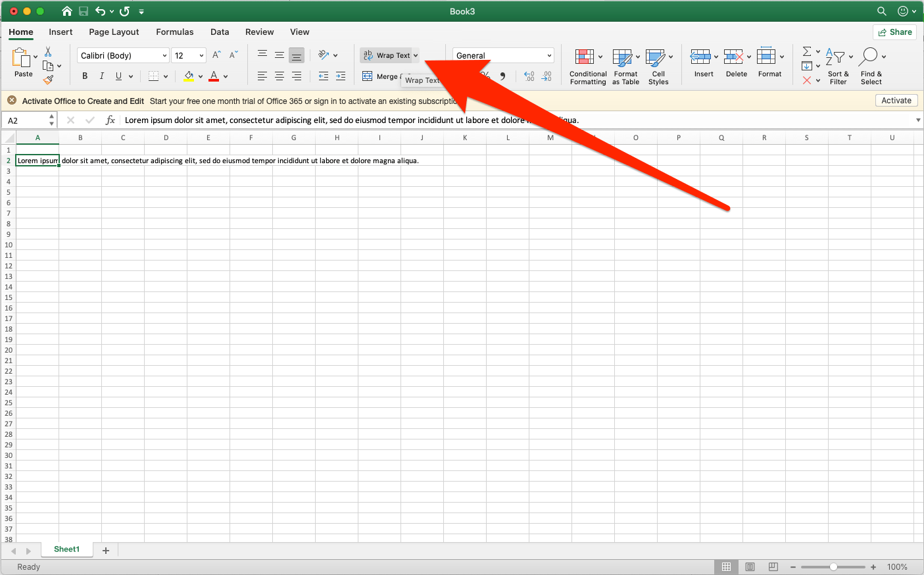The image size is (924, 575).
Task: Click the Insert Function fx icon
Action: coord(110,120)
